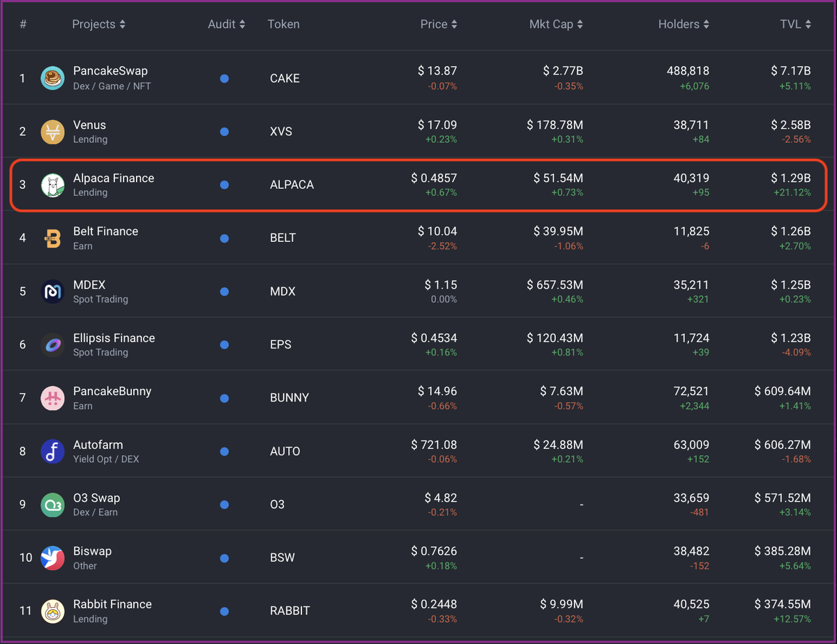Click the audit dot for BELT
The width and height of the screenshot is (837, 644).
click(225, 238)
